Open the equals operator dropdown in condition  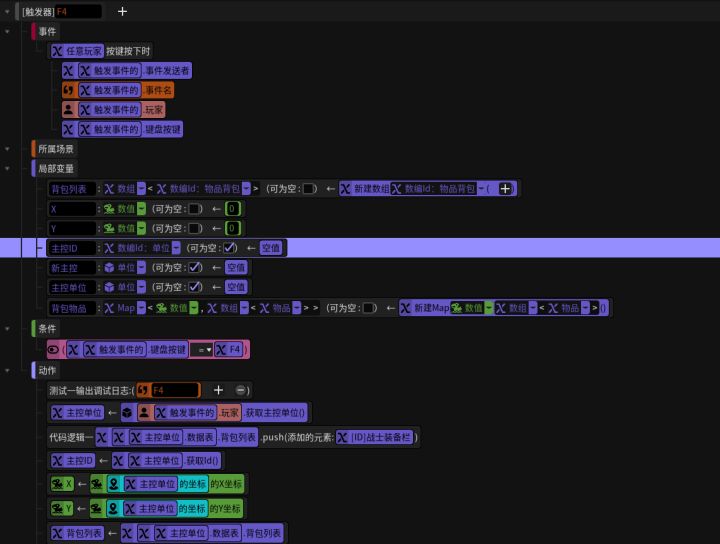(x=202, y=350)
